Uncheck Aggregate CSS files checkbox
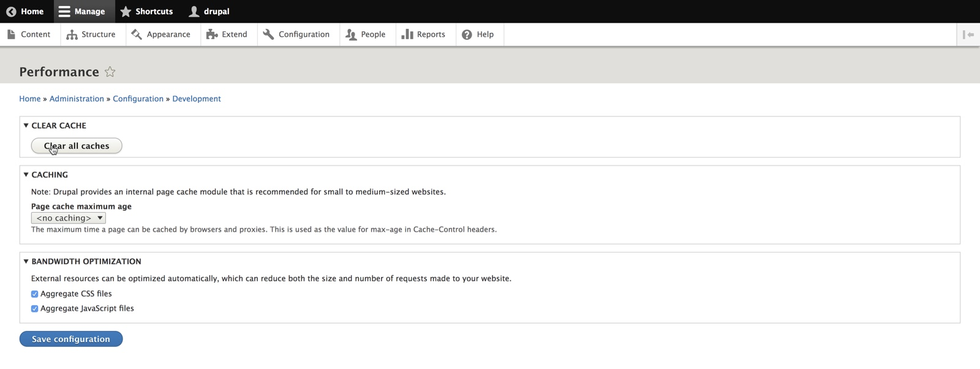The image size is (980, 369). 35,294
